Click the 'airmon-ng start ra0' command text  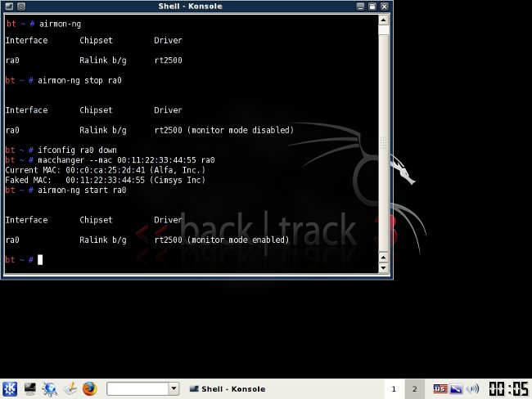tap(82, 191)
